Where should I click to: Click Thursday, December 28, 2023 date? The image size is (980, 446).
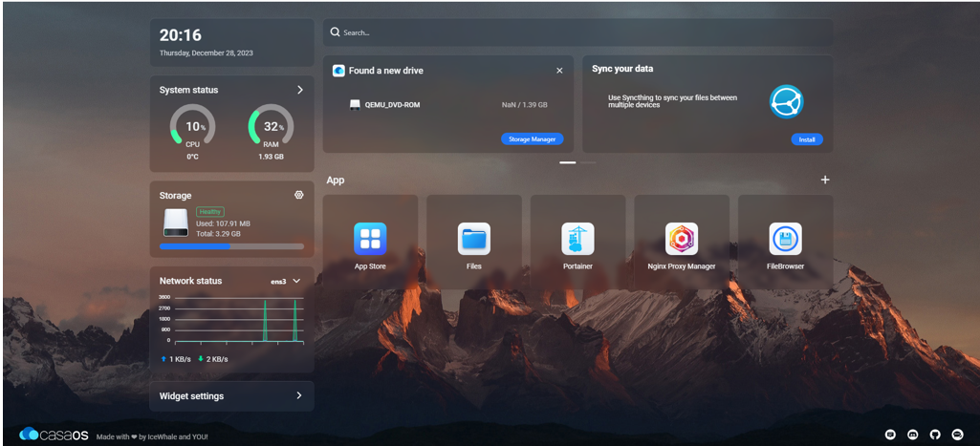coord(207,53)
